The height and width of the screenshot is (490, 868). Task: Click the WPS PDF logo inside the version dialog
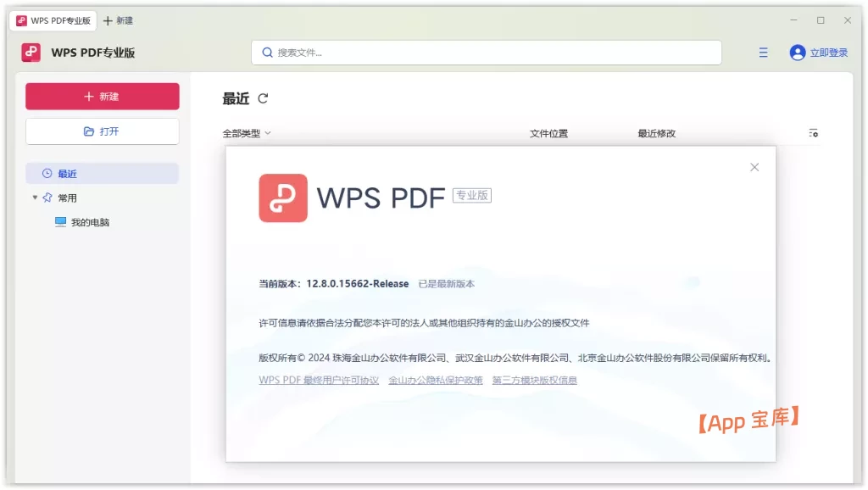(283, 198)
